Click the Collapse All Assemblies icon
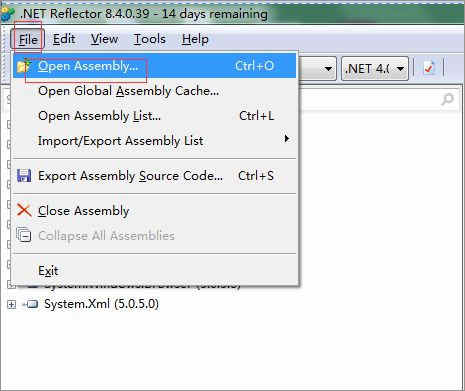 pos(24,235)
